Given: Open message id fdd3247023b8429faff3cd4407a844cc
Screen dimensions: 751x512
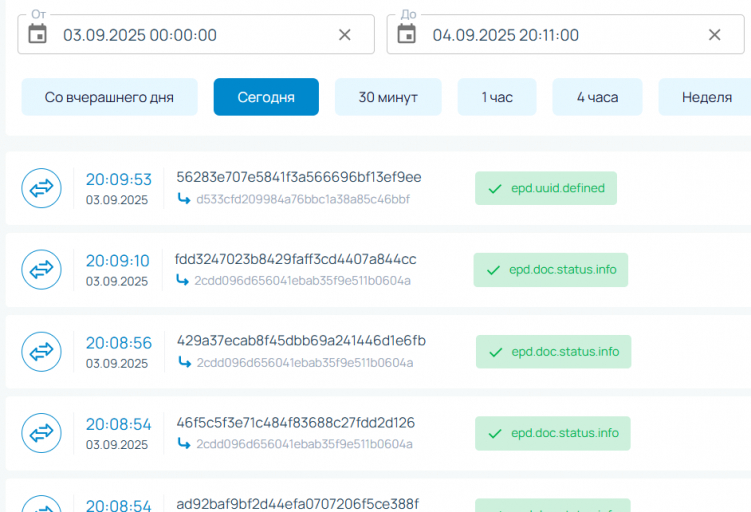Looking at the screenshot, I should coord(296,259).
